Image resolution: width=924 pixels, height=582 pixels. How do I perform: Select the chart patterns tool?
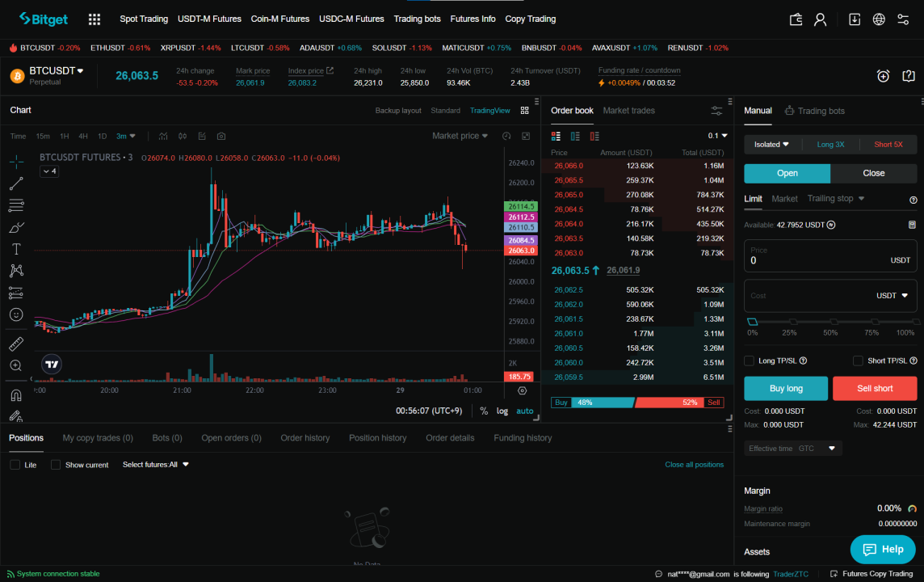pos(16,271)
